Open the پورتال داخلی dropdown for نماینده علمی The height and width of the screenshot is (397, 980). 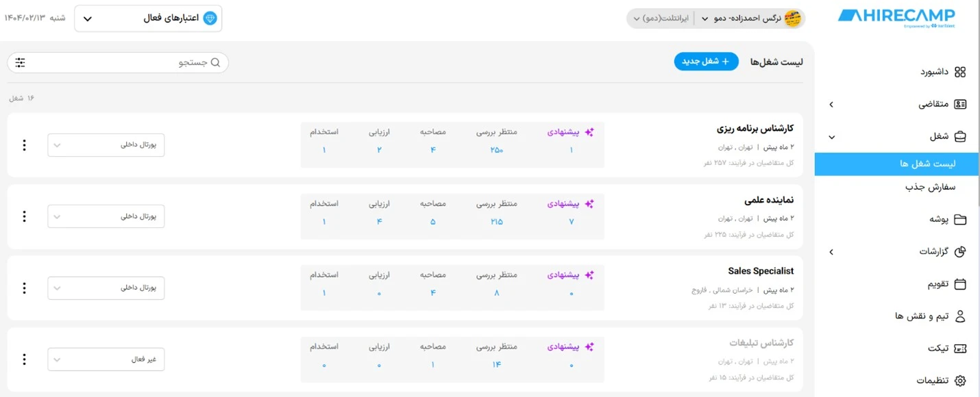click(x=106, y=216)
